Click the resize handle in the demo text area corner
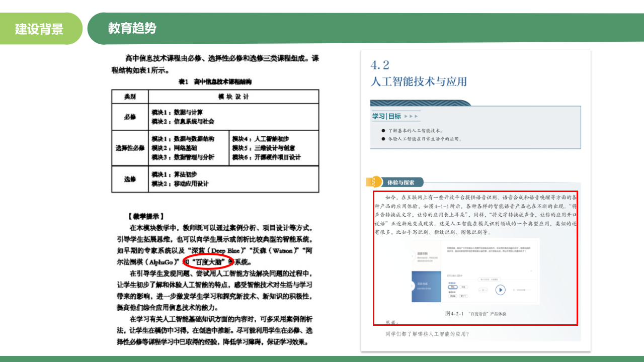The width and height of the screenshot is (644, 362). (531, 270)
